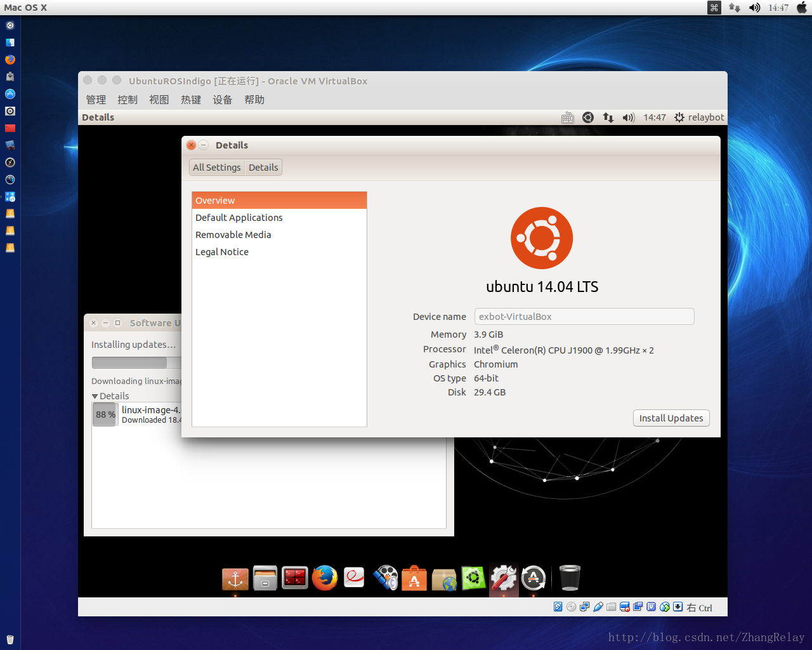Select Legal Notice in the sidebar
812x650 pixels.
pyautogui.click(x=279, y=252)
